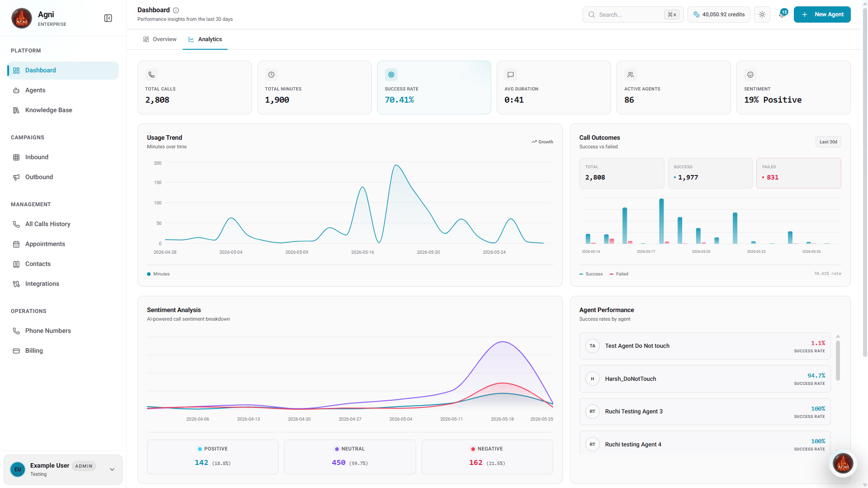Click Outbound megaphone icon
Image resolution: width=868 pixels, height=488 pixels.
16,177
